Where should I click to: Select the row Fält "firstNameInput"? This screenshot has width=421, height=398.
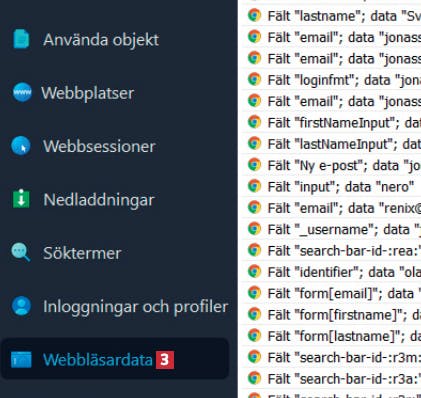tap(331, 122)
